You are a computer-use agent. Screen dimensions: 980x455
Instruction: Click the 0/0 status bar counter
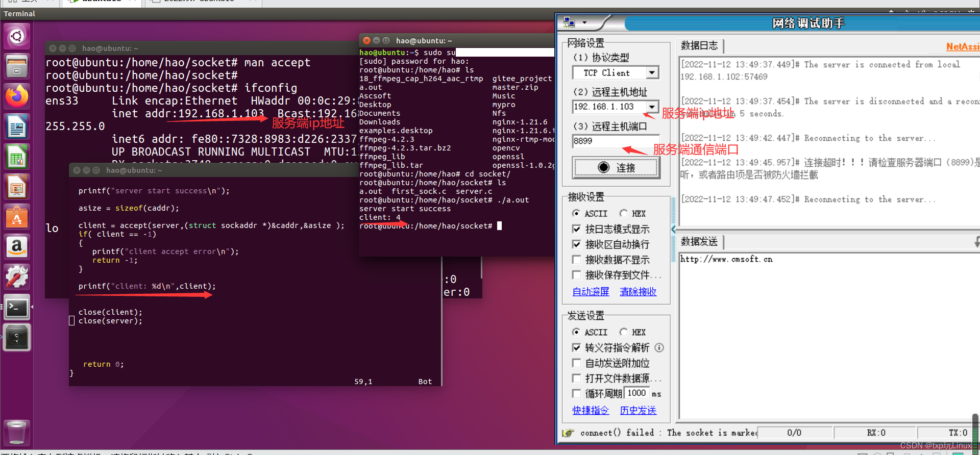coord(794,433)
